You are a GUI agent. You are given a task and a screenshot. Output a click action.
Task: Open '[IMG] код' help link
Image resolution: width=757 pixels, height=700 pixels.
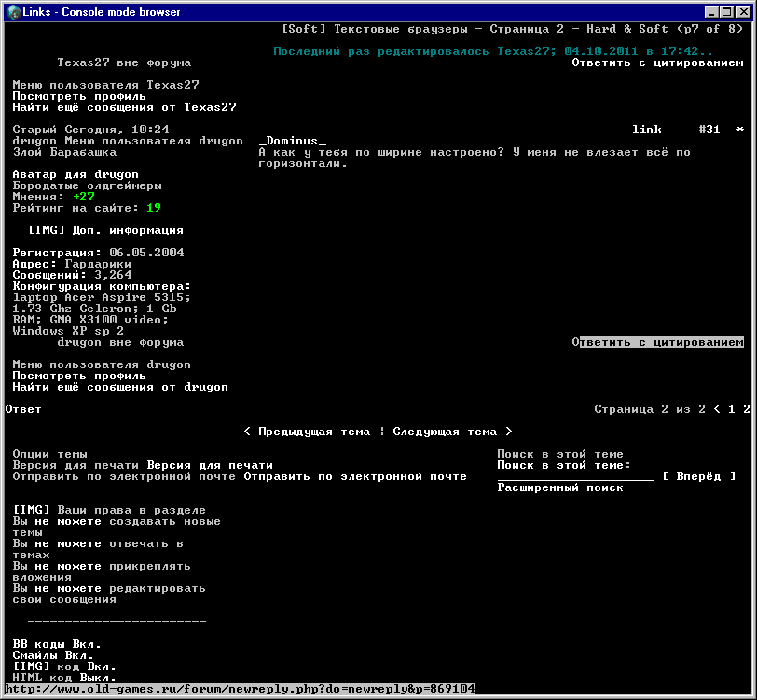[46, 666]
